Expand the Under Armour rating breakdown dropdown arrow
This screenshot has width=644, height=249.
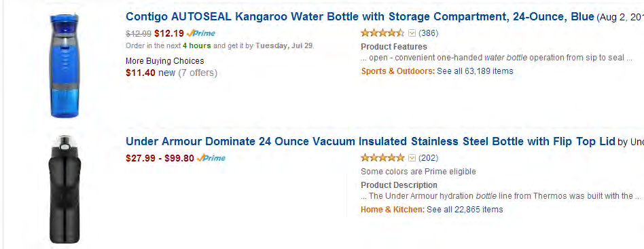[412, 158]
